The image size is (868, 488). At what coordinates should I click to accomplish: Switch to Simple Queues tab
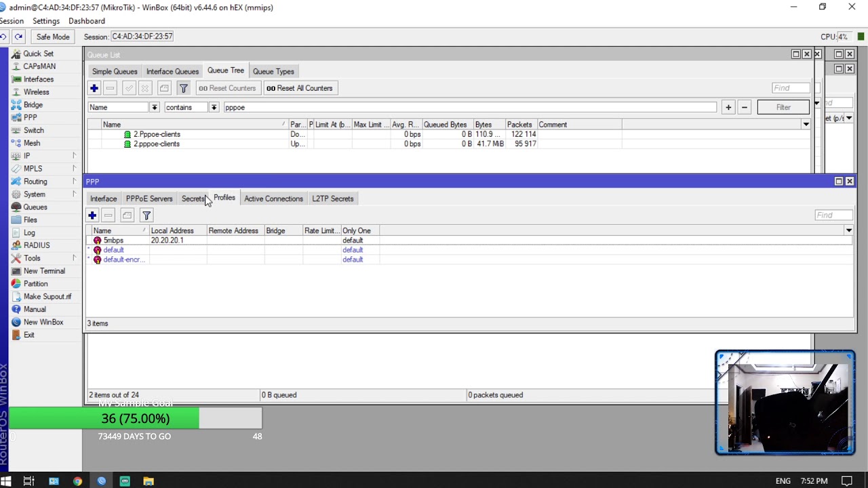[x=115, y=71]
